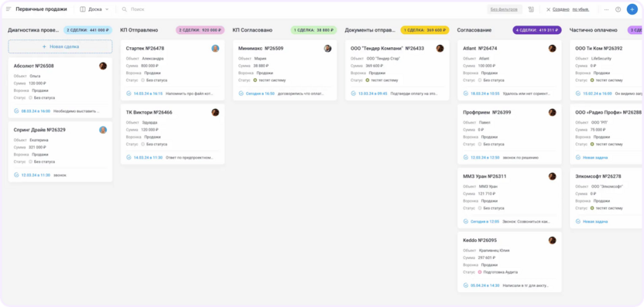Screen dimensions: 644x307
Task: Mark the 12.03.24 в 11:30 звонок task complete
Action: 16,175
